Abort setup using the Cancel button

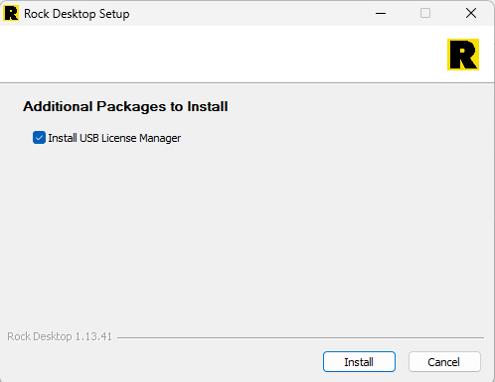pos(444,362)
